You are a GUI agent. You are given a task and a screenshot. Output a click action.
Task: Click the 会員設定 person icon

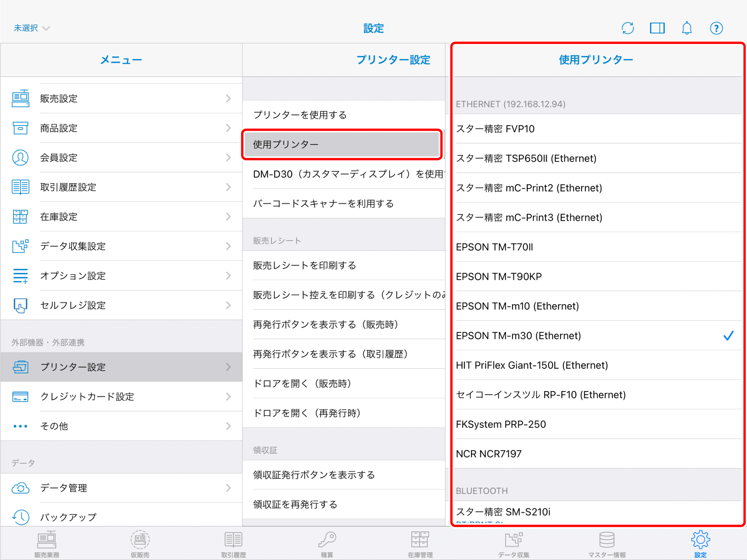coord(20,158)
